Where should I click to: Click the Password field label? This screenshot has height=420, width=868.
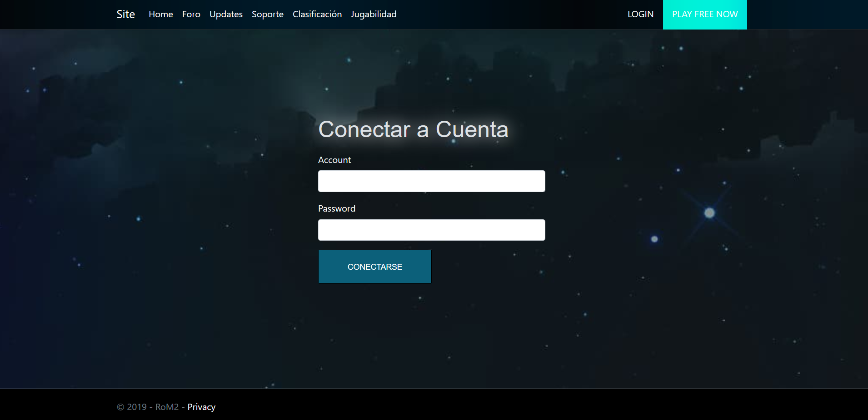tap(337, 208)
